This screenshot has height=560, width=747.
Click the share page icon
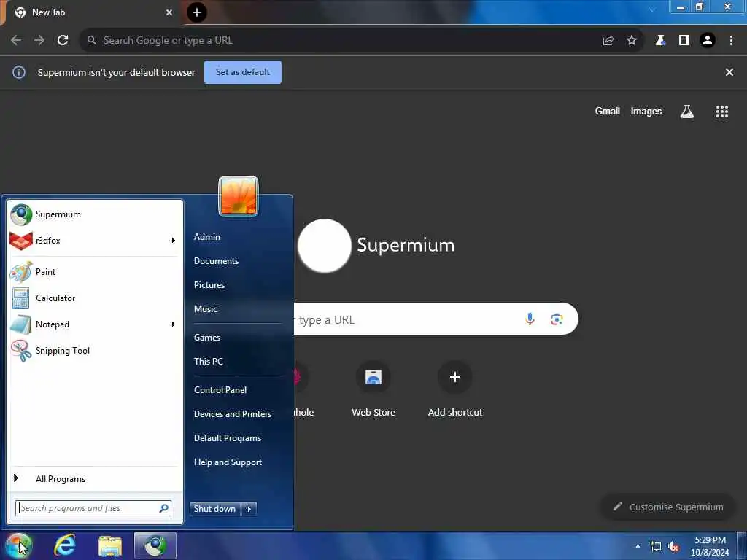tap(608, 41)
